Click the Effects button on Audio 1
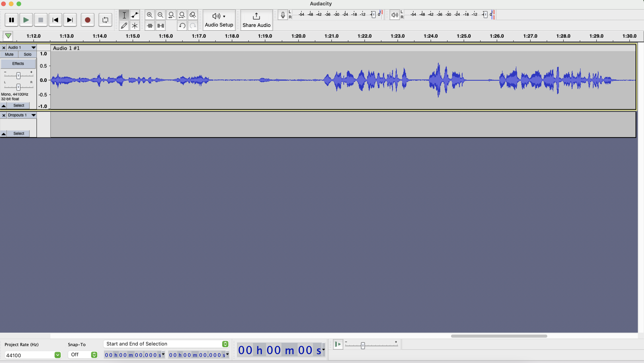Screen dimensions: 644x363 click(18, 63)
